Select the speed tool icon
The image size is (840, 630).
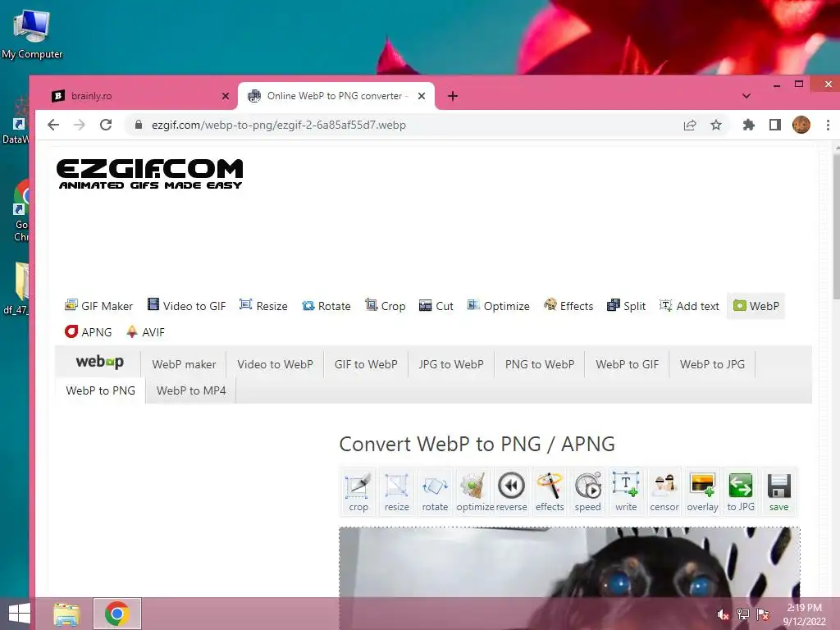point(587,492)
